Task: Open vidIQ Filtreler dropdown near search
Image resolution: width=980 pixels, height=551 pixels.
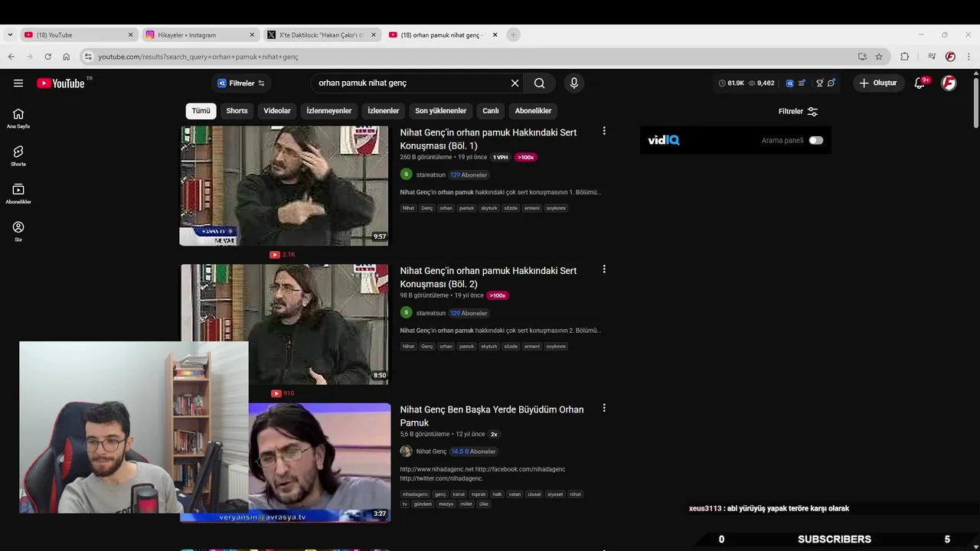Action: (241, 83)
